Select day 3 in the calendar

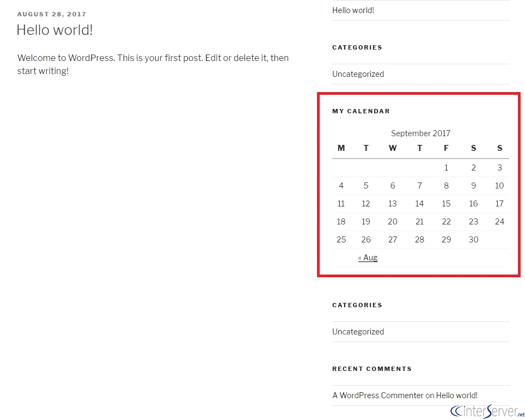(x=499, y=167)
